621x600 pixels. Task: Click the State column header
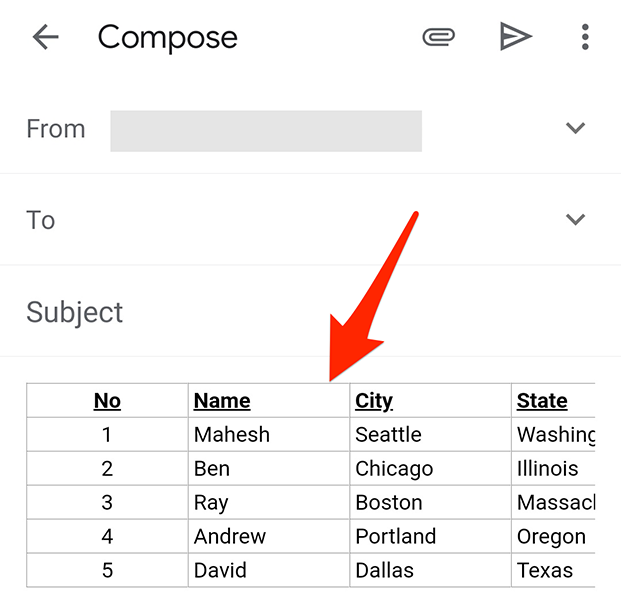[x=542, y=401]
